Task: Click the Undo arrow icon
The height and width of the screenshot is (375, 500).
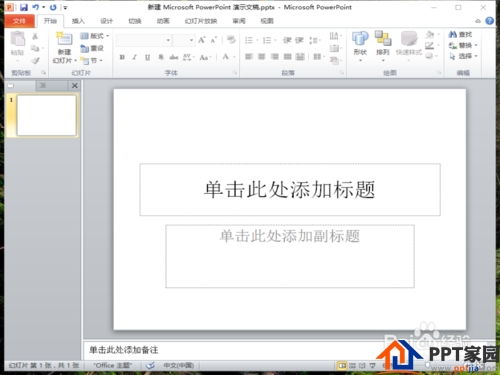Action: (35, 7)
